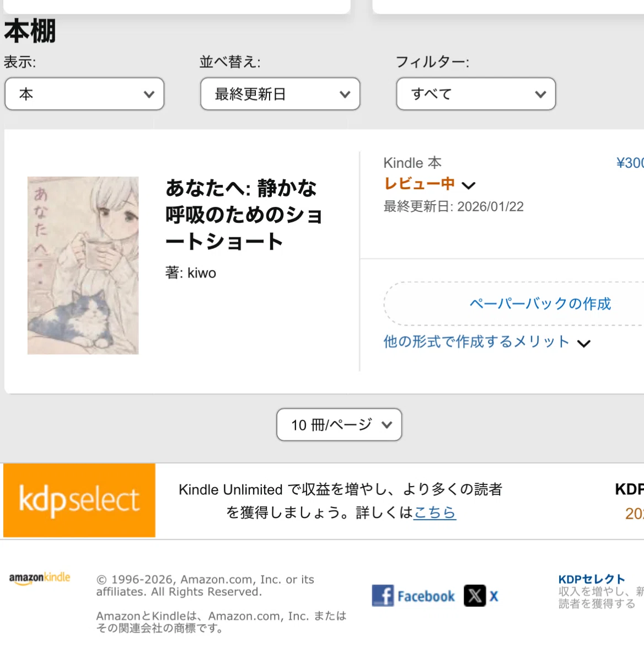Open the KDPセレクト footer link
The image size is (644, 645).
click(592, 579)
